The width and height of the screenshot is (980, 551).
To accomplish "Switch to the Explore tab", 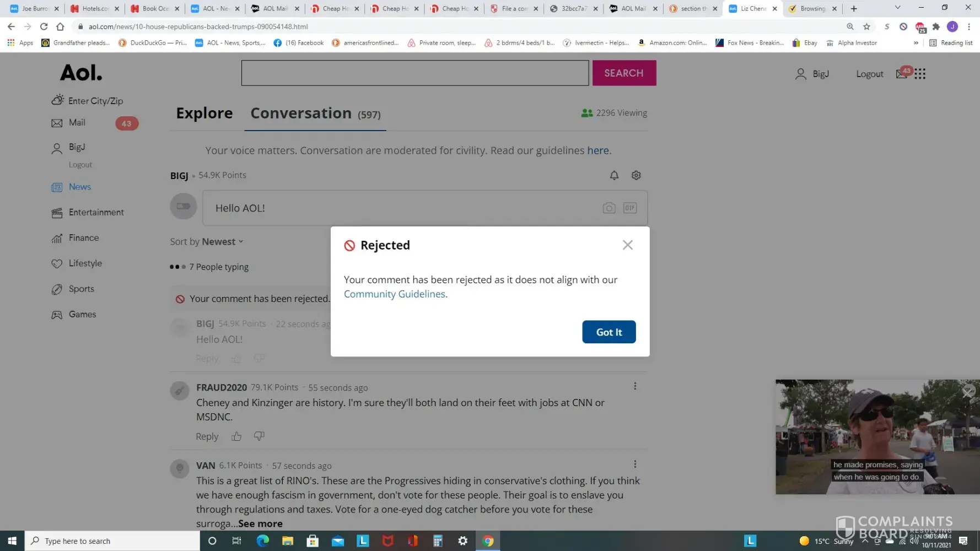I will tap(204, 114).
